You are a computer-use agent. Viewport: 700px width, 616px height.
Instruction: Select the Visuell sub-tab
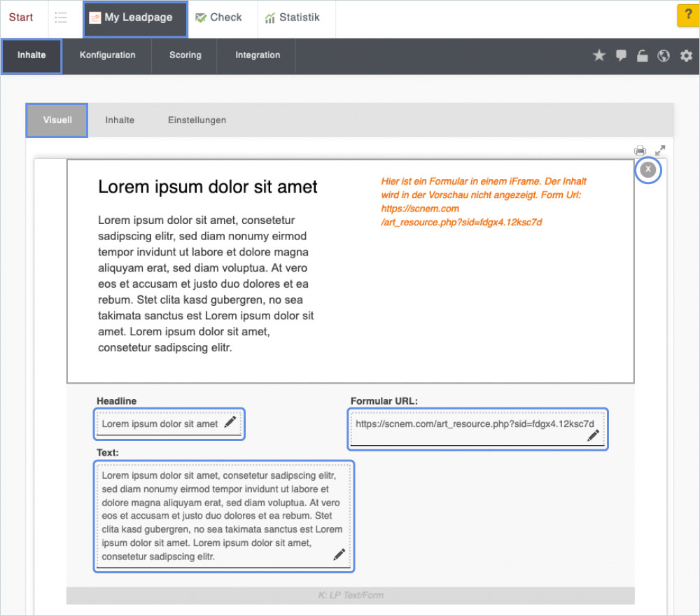pyautogui.click(x=57, y=120)
